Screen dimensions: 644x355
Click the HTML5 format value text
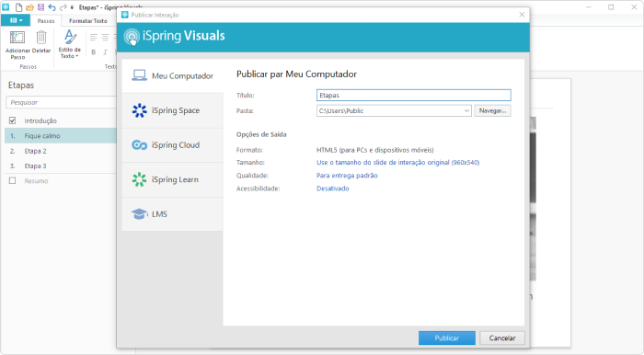tap(375, 150)
